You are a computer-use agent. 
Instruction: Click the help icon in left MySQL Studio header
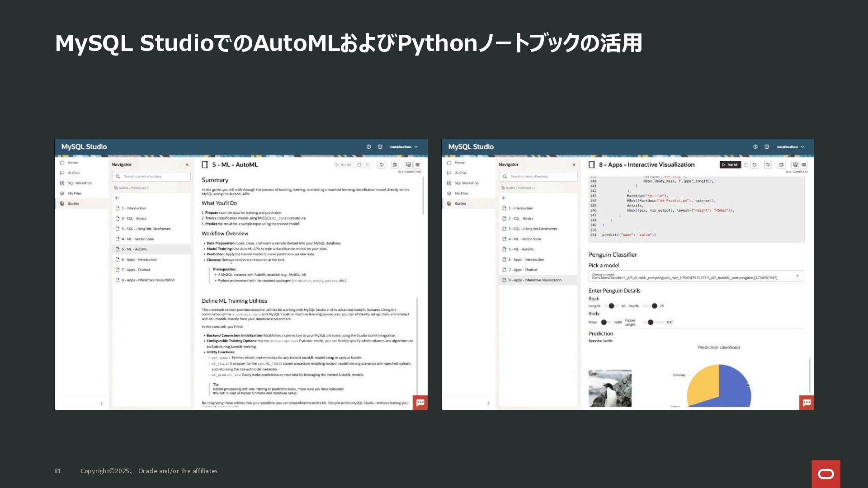pos(368,147)
